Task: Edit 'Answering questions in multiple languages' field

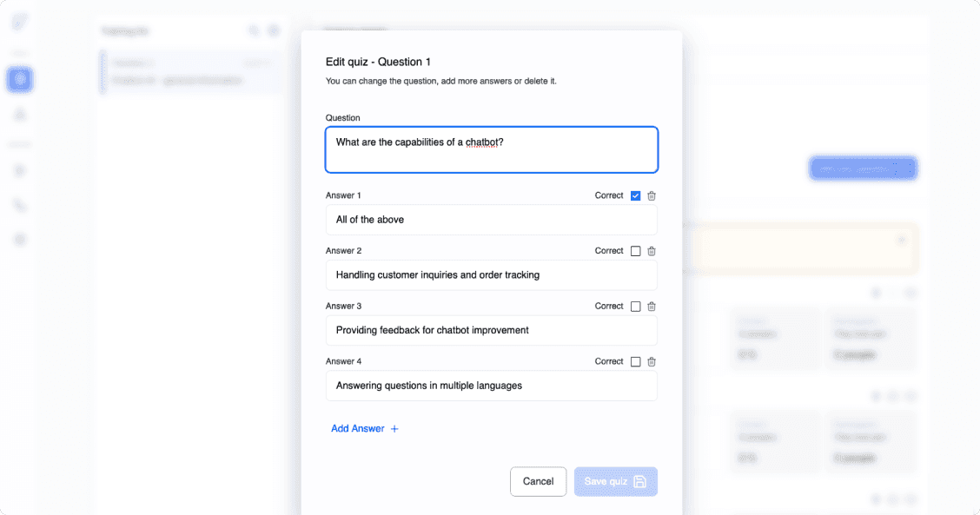Action: click(492, 386)
